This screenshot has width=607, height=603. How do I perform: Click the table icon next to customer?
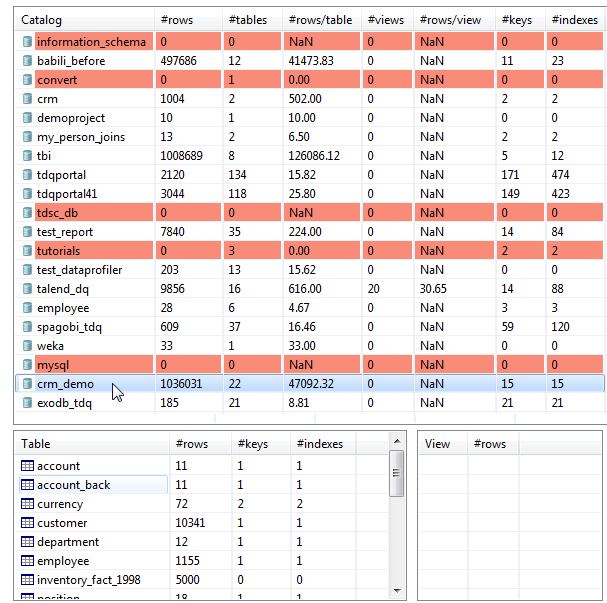coord(27,523)
